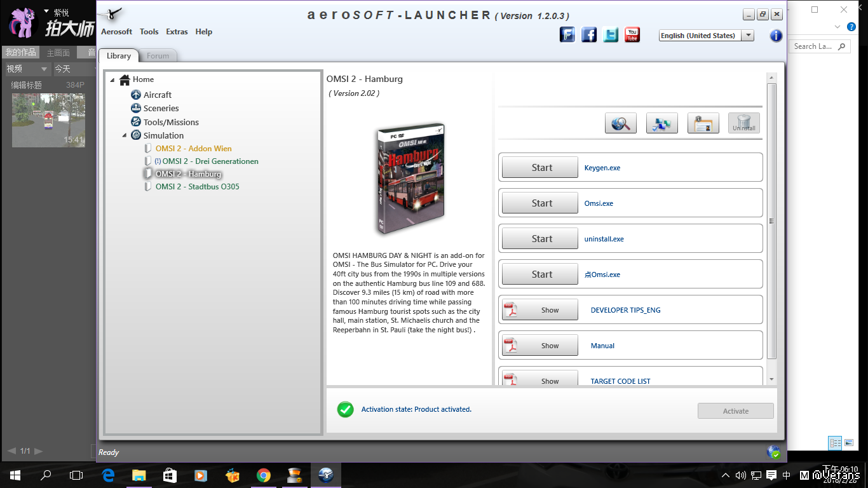Start Keygen.exe
Screen dimensions: 868x488
click(x=540, y=168)
